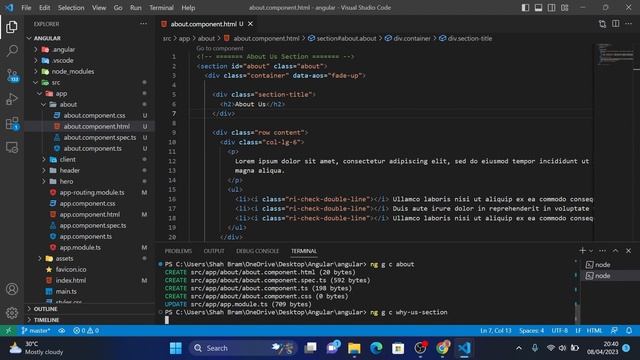Screen dimensions: 640x360
Task: Expand the client folder
Action: click(67, 160)
